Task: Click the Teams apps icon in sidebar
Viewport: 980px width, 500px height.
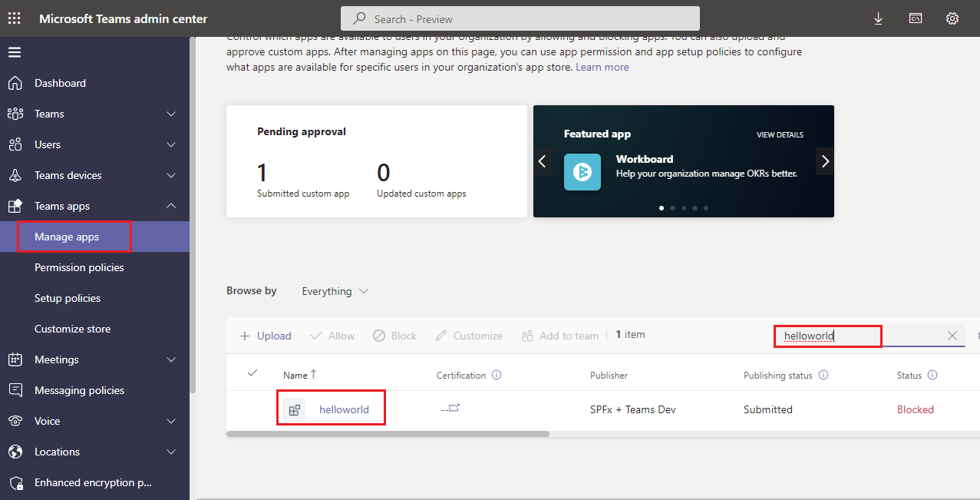Action: pyautogui.click(x=15, y=206)
